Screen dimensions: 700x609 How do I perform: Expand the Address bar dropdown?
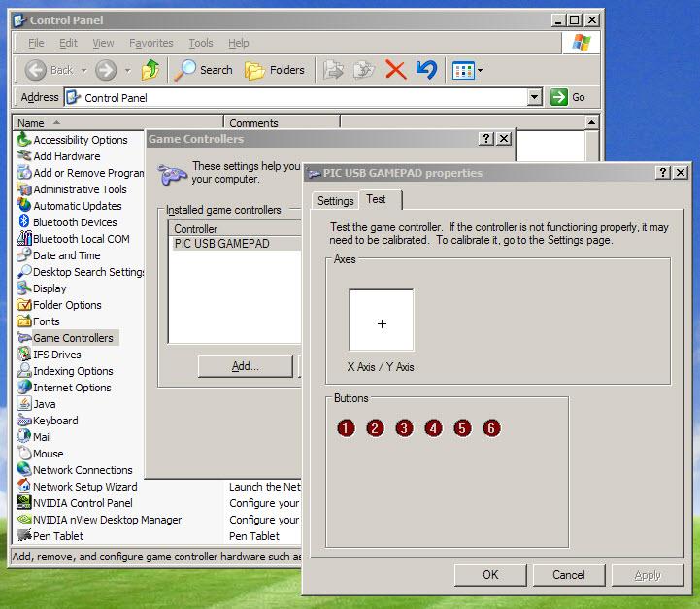pyautogui.click(x=534, y=97)
